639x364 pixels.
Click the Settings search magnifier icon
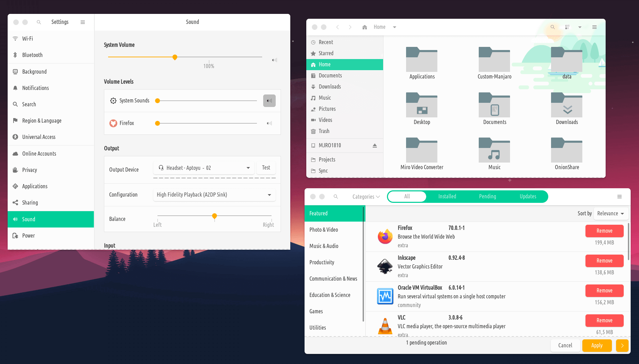(39, 22)
